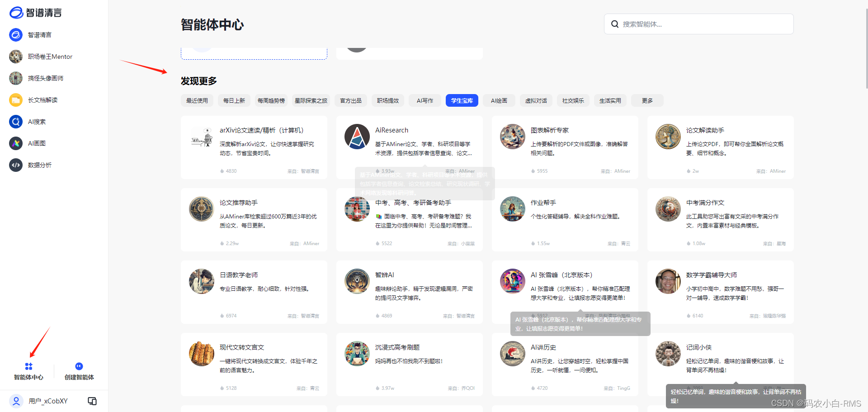Viewport: 868px width, 412px height.
Task: Open AI讲历史 card title
Action: point(543,347)
